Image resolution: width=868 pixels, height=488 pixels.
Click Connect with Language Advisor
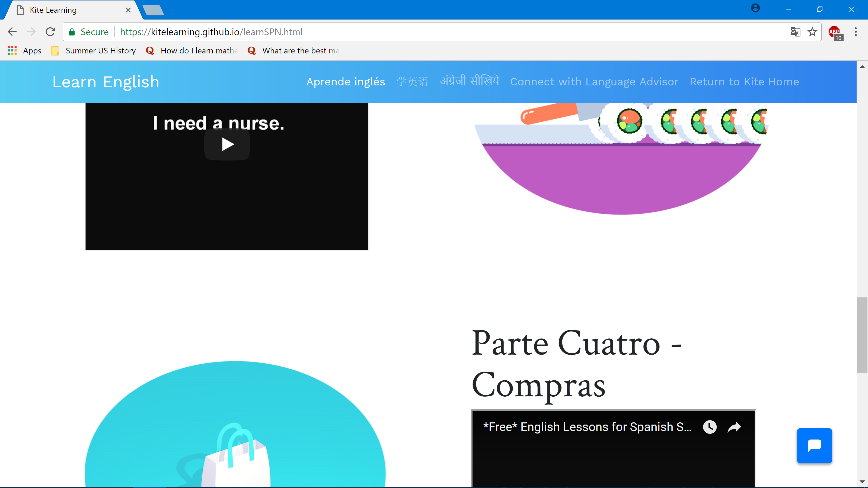(594, 82)
